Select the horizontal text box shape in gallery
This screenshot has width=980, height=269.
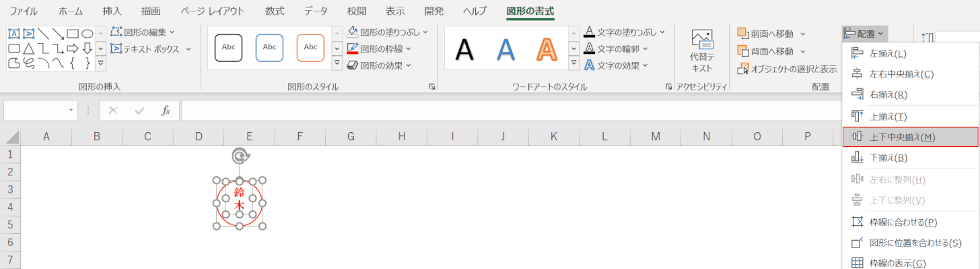coord(13,33)
